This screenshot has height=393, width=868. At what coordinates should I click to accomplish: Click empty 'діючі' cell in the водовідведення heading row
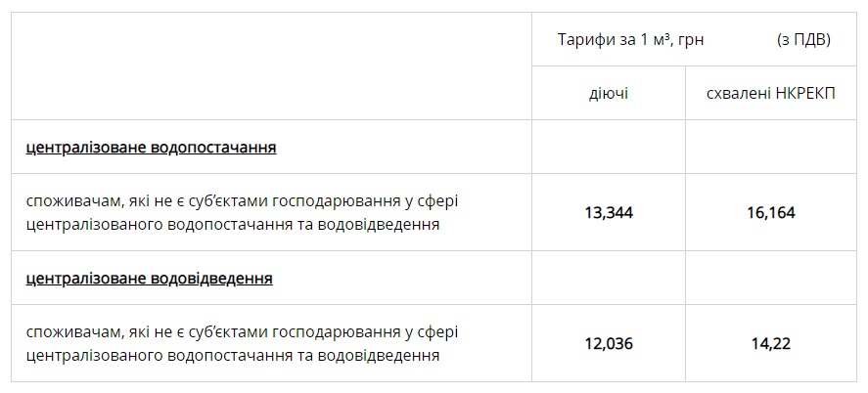tap(609, 279)
